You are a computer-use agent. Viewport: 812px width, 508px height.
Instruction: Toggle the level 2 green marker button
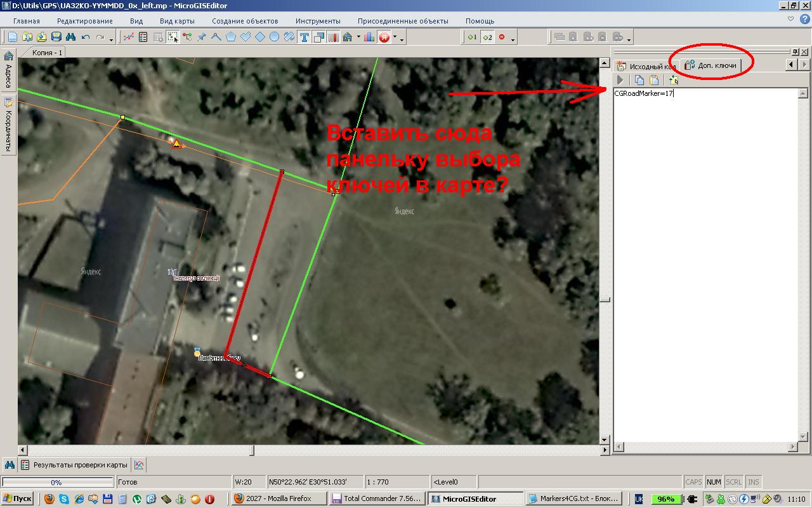point(487,37)
